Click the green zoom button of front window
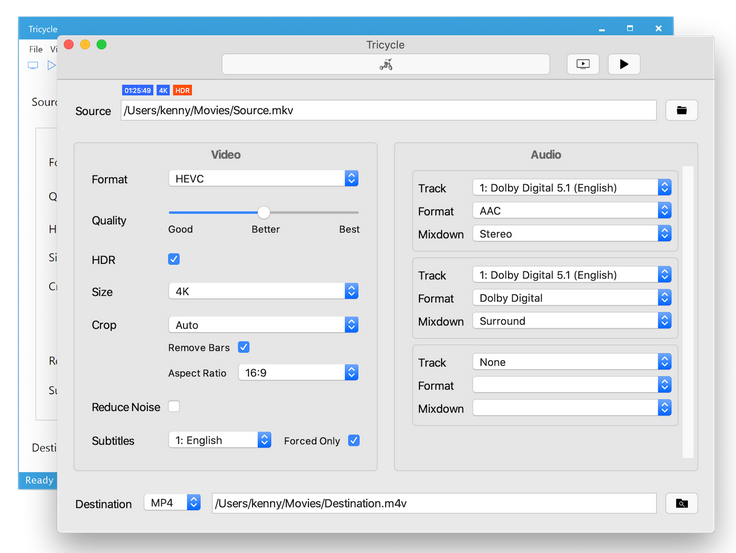Screen dimensions: 736x553 [x=101, y=45]
